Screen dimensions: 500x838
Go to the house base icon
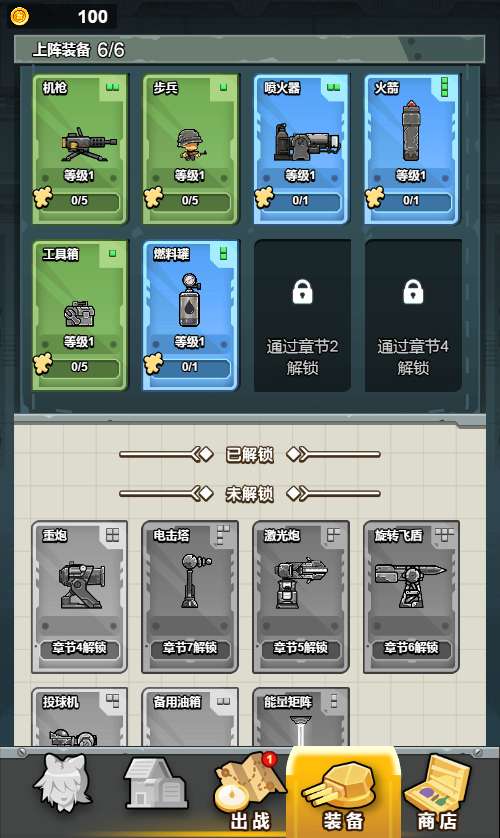click(x=155, y=785)
